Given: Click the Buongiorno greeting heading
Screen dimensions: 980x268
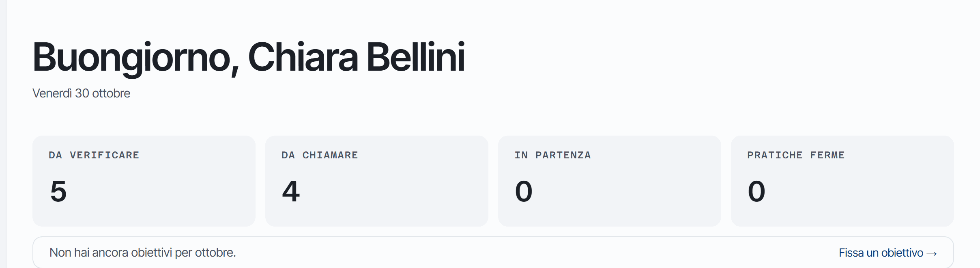Looking at the screenshot, I should click(x=249, y=57).
